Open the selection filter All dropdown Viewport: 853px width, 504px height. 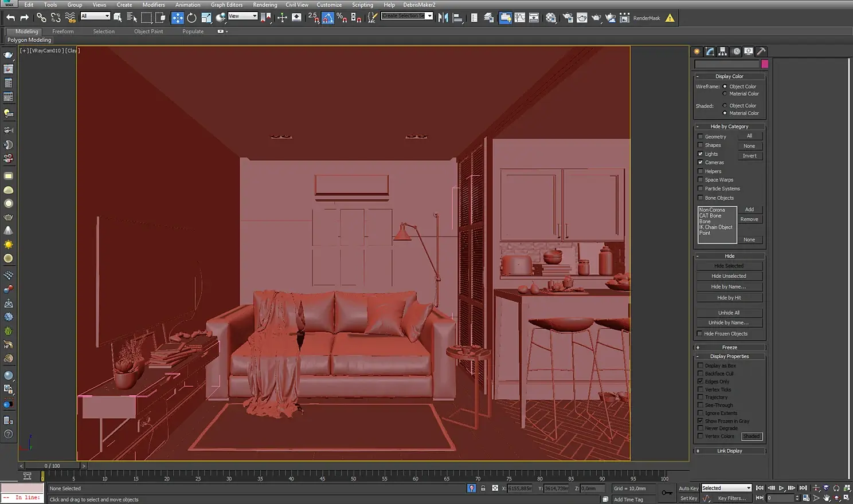pyautogui.click(x=95, y=16)
